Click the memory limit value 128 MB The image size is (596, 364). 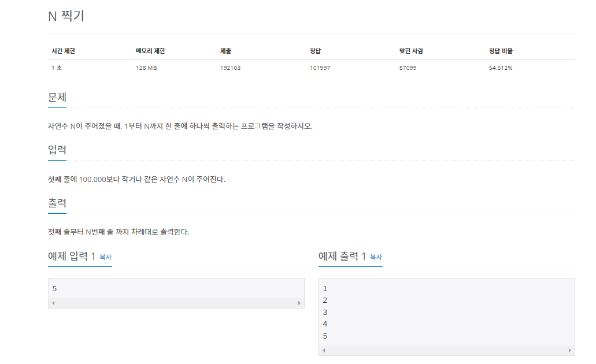[x=146, y=68]
